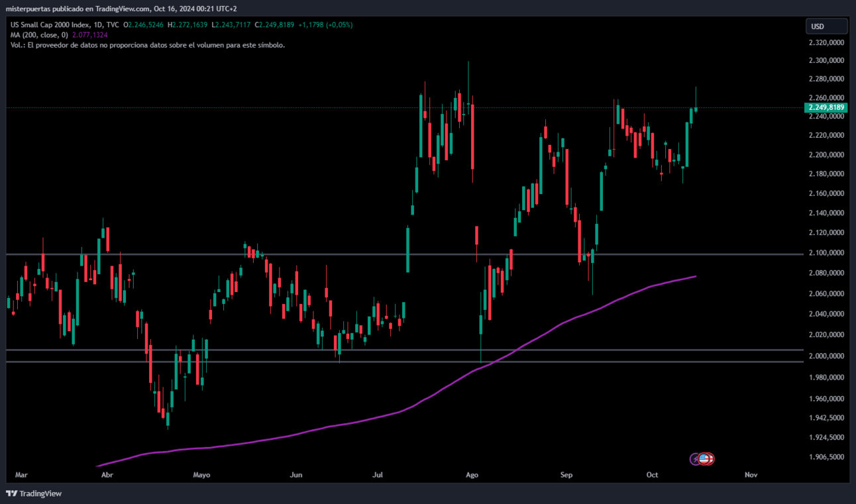
Task: Click the 2.320,0000 price axis label
Action: (x=826, y=43)
